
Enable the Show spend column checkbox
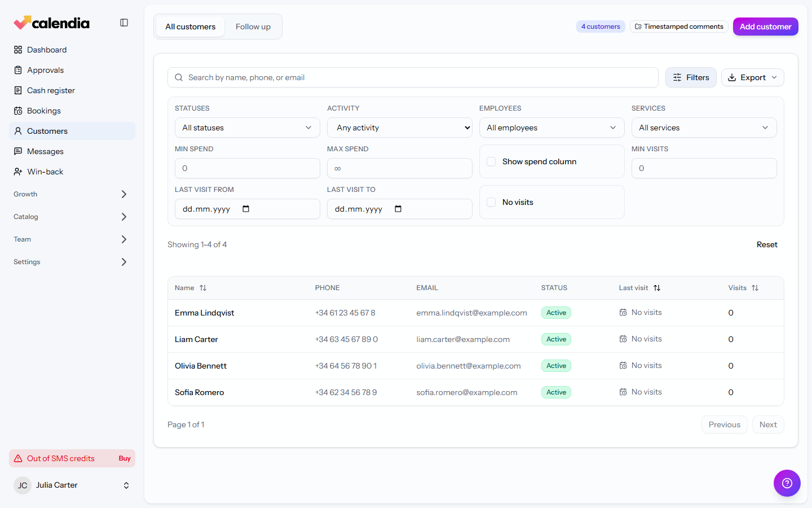pyautogui.click(x=491, y=161)
